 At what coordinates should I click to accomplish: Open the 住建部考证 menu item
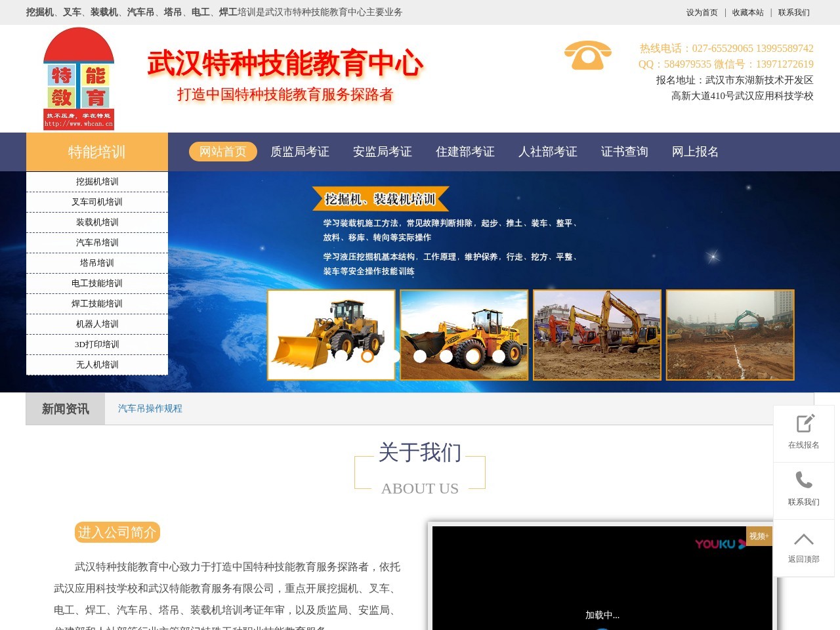(x=465, y=152)
